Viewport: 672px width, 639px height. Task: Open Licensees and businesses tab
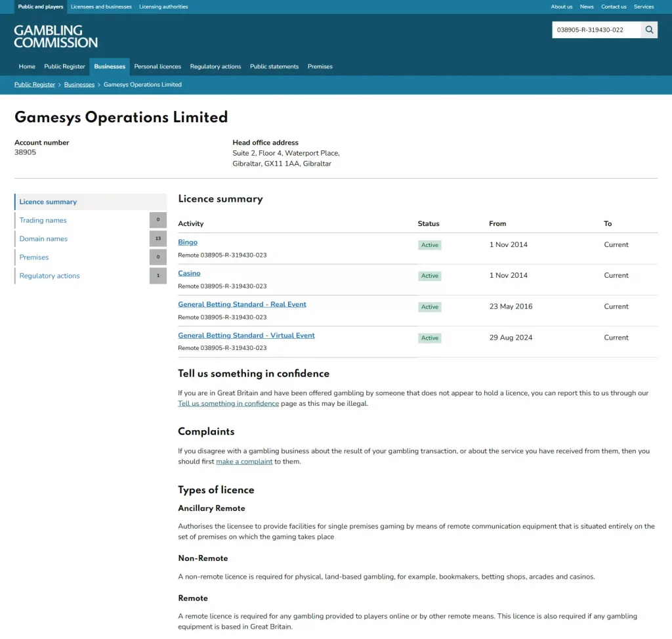pyautogui.click(x=101, y=7)
